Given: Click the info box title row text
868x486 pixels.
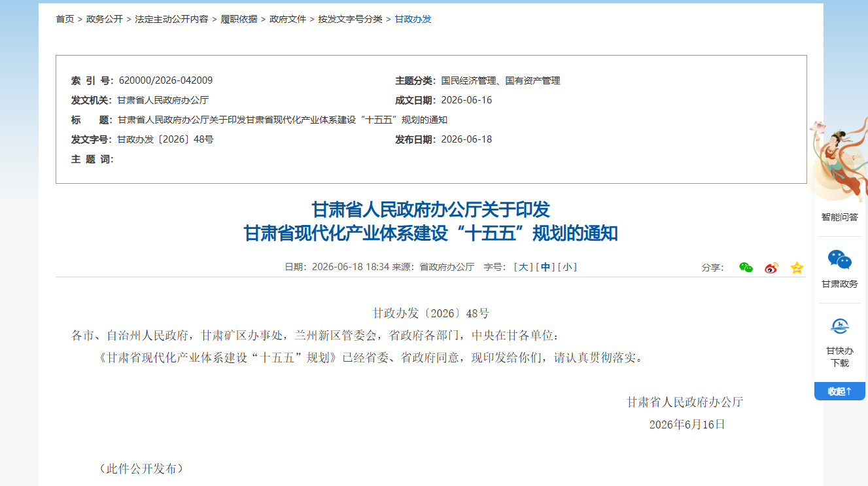Looking at the screenshot, I should point(282,120).
